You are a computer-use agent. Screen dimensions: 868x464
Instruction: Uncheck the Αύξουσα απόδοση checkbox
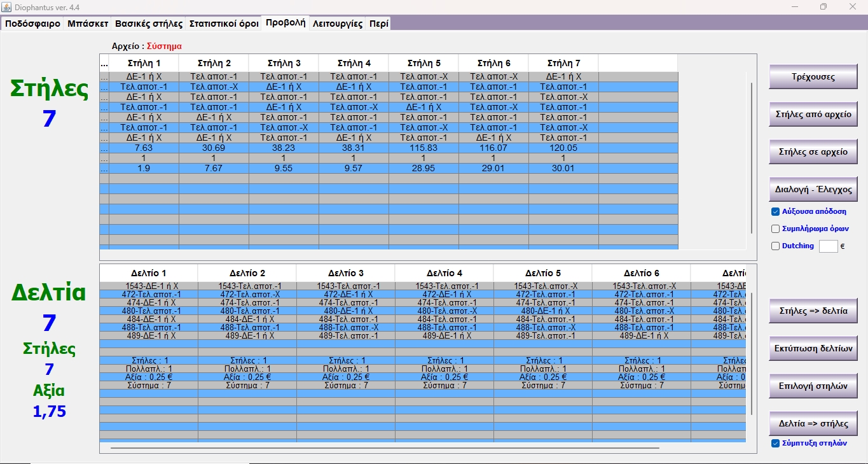775,212
